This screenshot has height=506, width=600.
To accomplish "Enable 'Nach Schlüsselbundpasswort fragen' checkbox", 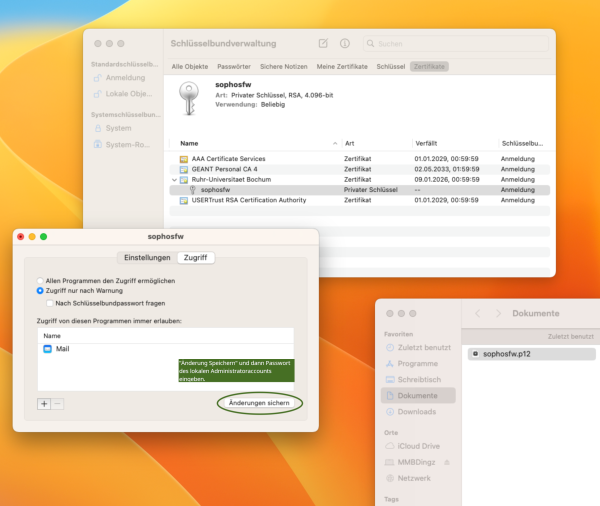I will click(49, 302).
